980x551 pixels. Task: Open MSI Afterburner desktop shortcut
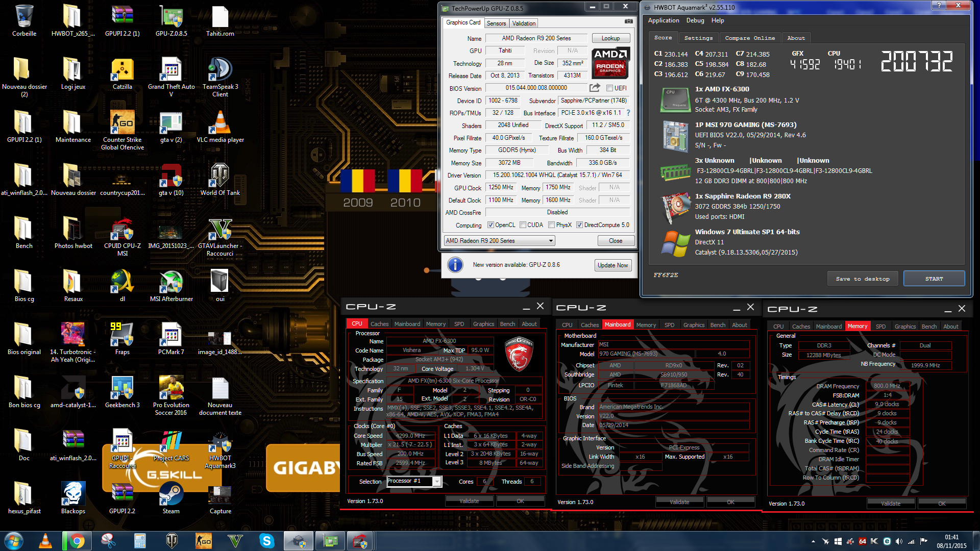point(171,286)
